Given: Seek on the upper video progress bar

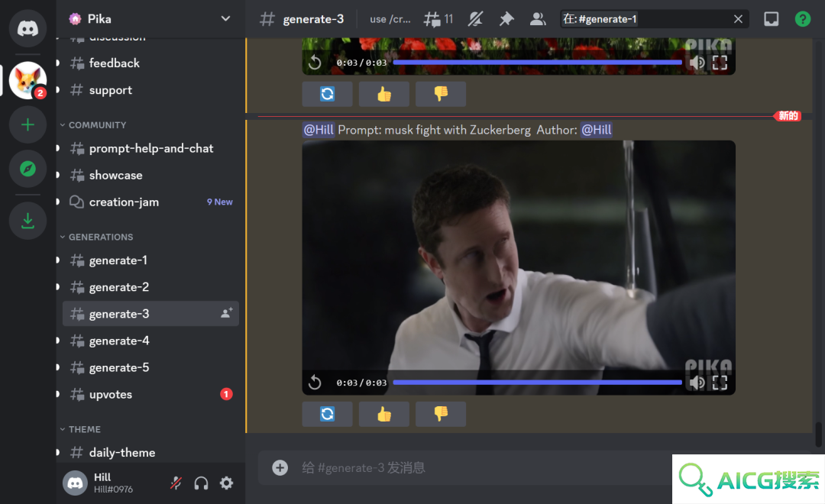Looking at the screenshot, I should [x=537, y=63].
